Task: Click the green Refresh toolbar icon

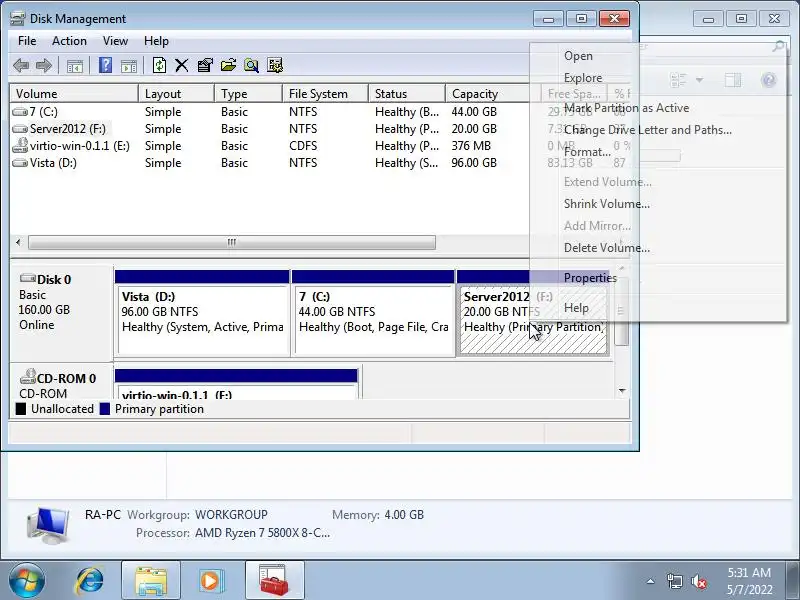Action: tap(159, 65)
